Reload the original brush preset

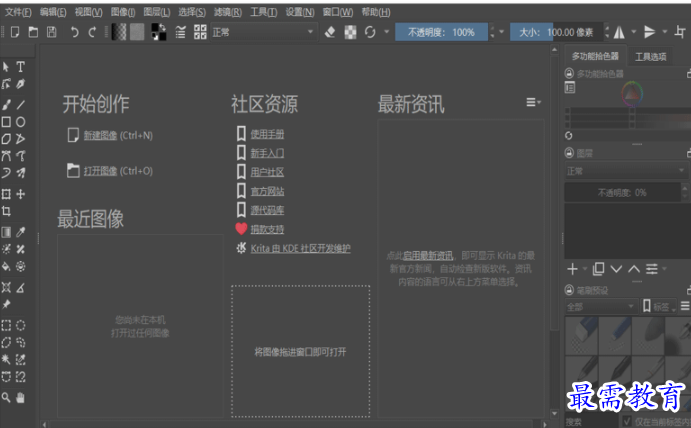370,32
